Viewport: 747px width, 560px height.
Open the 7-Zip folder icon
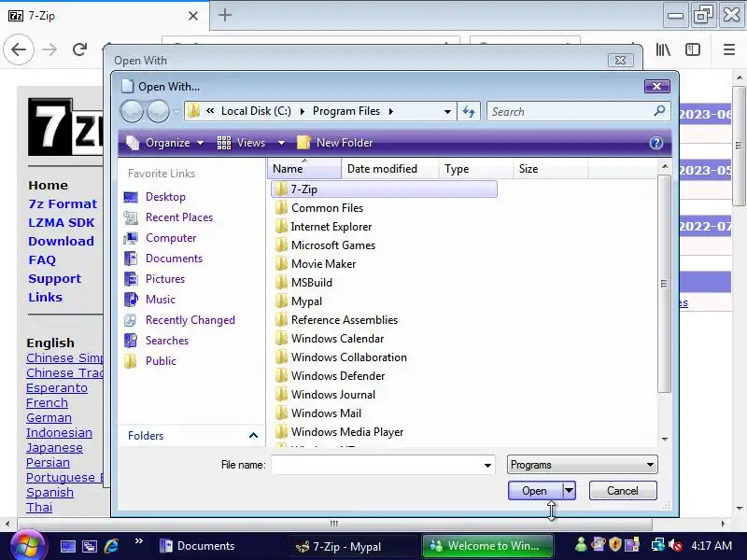click(281, 189)
